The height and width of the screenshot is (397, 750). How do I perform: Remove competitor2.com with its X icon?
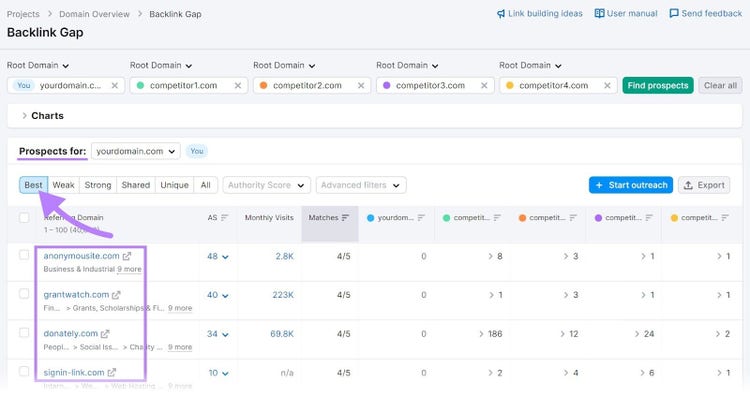361,86
